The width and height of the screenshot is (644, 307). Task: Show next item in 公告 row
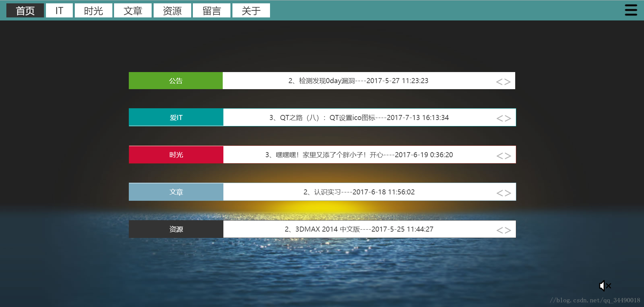[x=507, y=82]
